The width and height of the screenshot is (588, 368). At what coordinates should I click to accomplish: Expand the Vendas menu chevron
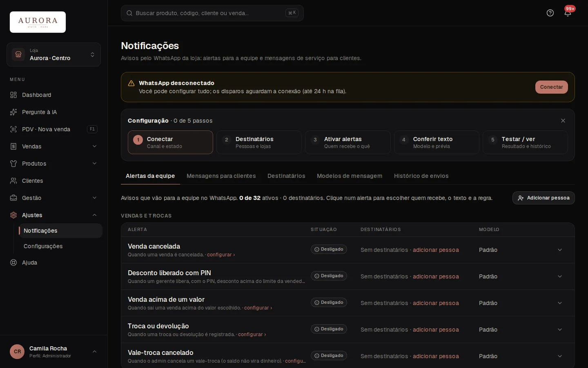[94, 146]
